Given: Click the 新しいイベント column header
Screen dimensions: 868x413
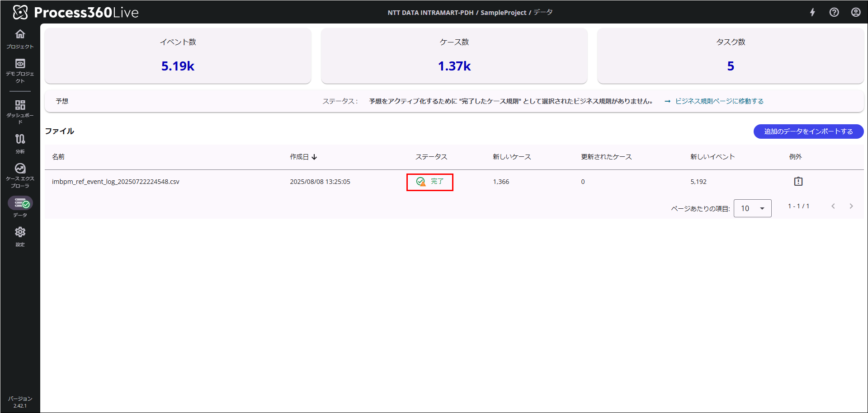Looking at the screenshot, I should click(x=712, y=157).
